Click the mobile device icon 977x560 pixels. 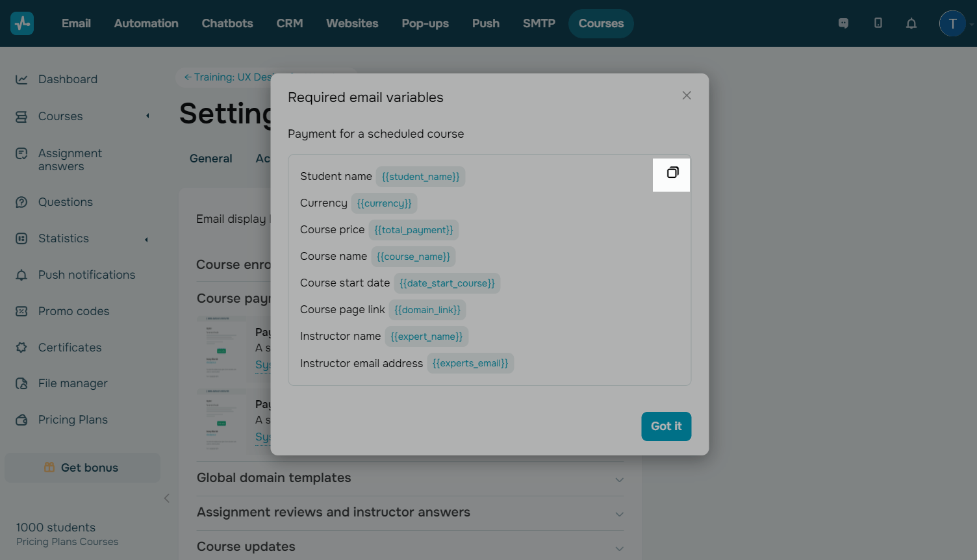tap(878, 23)
